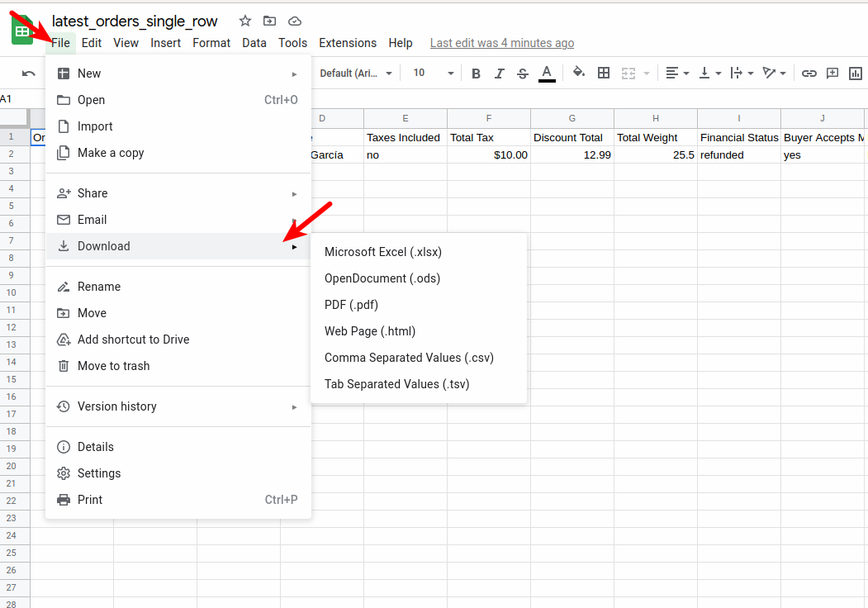Select cell F2 containing $10.00
The height and width of the screenshot is (608, 868).
pos(488,154)
